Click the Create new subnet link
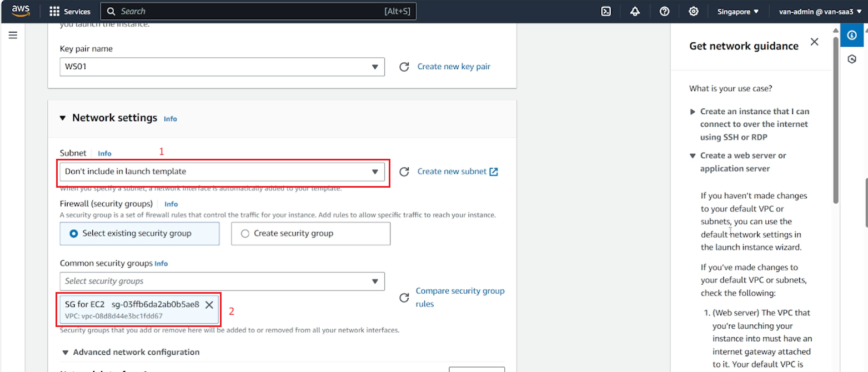Screen dimensions: 868x372 [x=452, y=172]
